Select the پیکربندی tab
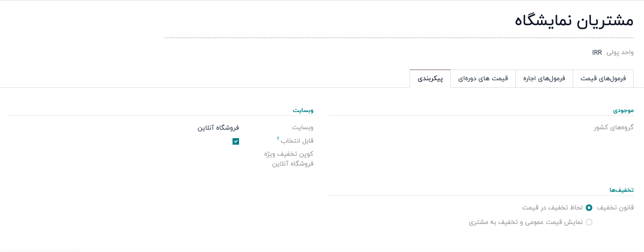 430,78
